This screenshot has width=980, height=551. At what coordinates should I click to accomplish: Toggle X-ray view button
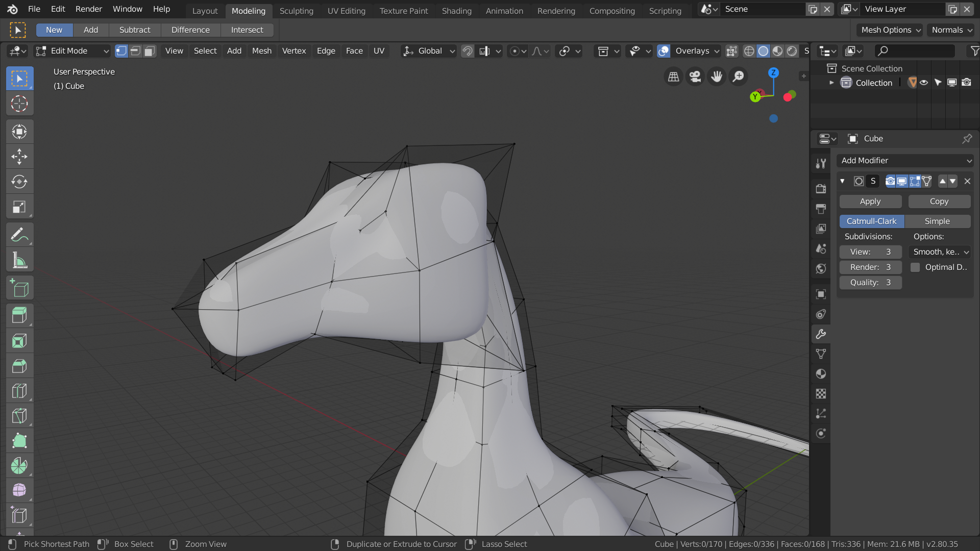coord(732,51)
